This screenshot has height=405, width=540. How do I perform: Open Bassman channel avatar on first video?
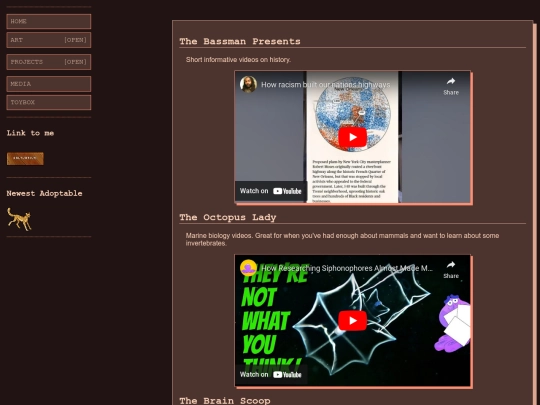tap(248, 84)
